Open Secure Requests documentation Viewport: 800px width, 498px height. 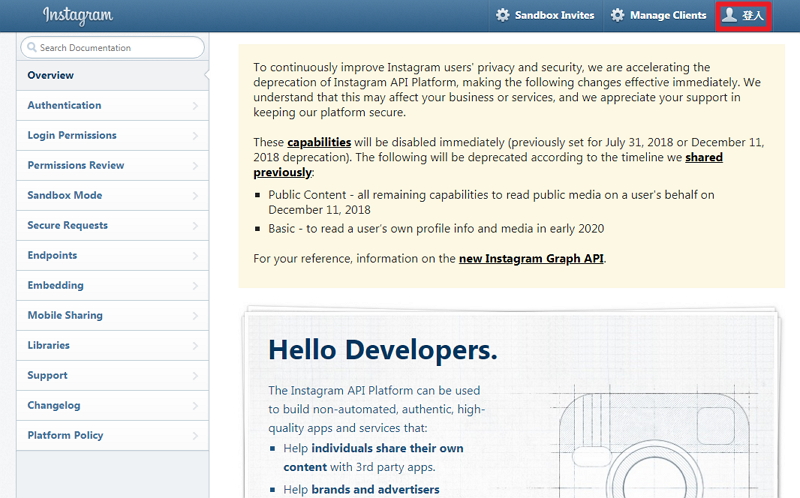(x=112, y=226)
